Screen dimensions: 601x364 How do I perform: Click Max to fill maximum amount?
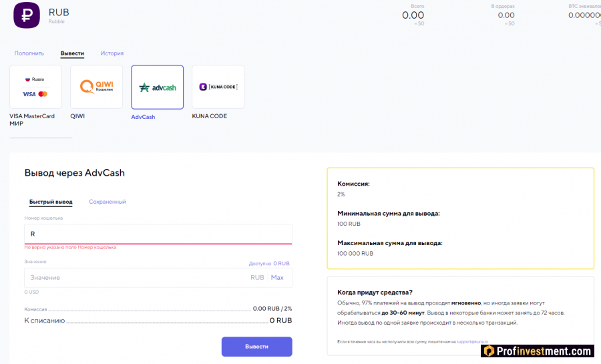(x=277, y=278)
